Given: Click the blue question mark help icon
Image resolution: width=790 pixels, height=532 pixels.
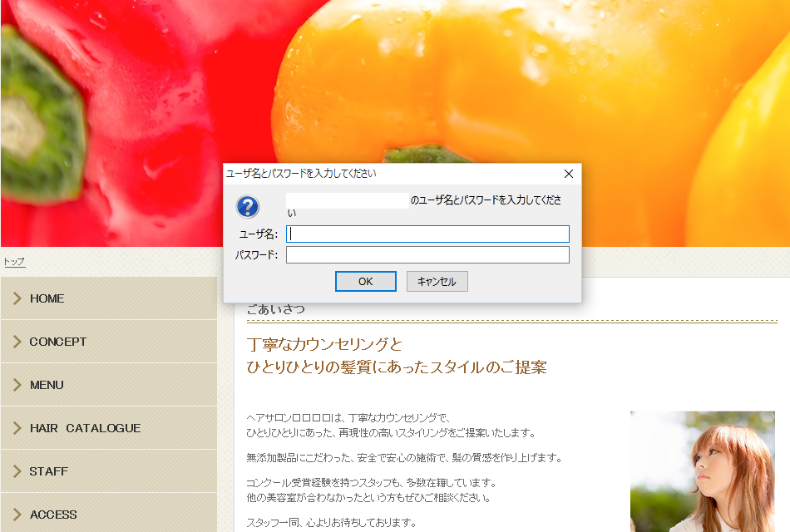Looking at the screenshot, I should click(247, 206).
